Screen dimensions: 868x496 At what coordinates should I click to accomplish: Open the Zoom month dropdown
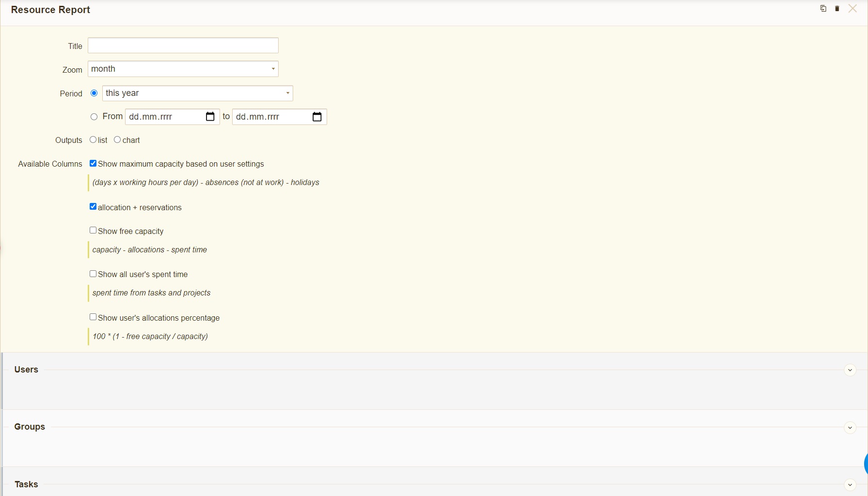(183, 69)
